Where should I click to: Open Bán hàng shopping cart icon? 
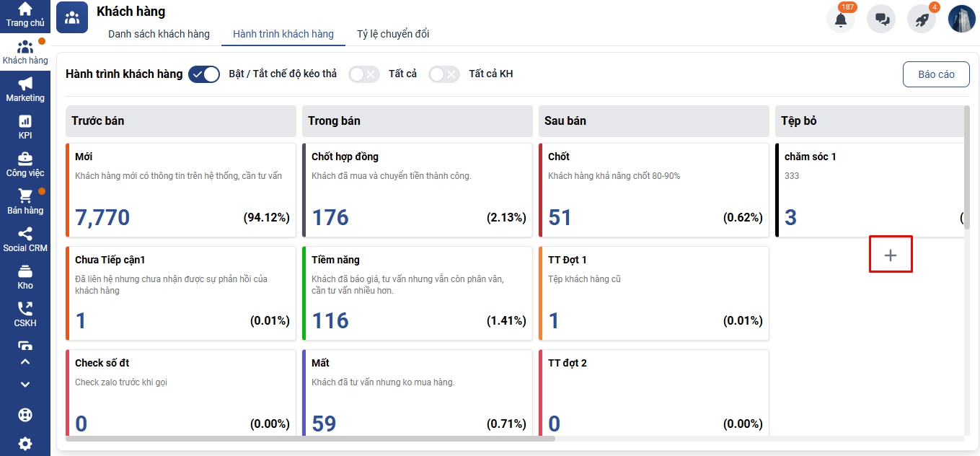click(25, 196)
